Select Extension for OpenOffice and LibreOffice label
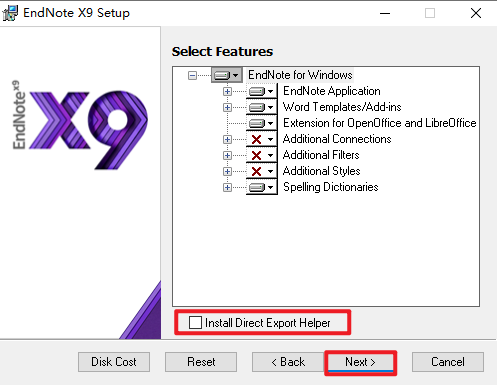497x385 pixels. 380,123
